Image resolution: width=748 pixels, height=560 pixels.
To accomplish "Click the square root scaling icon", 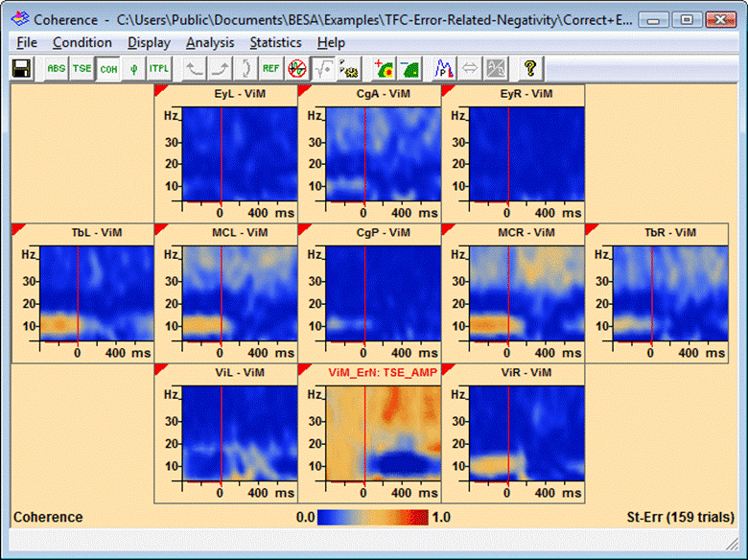I will click(x=323, y=69).
